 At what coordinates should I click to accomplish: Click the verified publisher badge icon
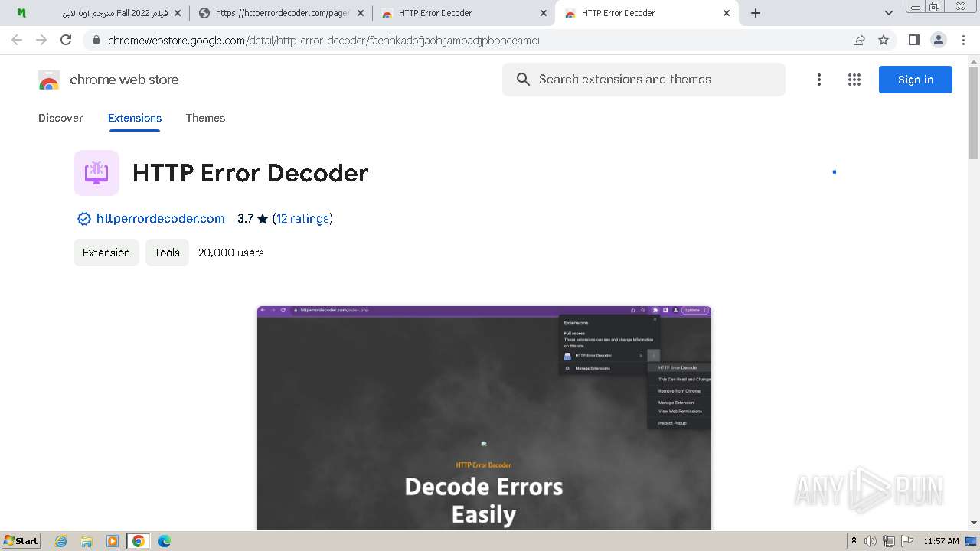(x=84, y=219)
